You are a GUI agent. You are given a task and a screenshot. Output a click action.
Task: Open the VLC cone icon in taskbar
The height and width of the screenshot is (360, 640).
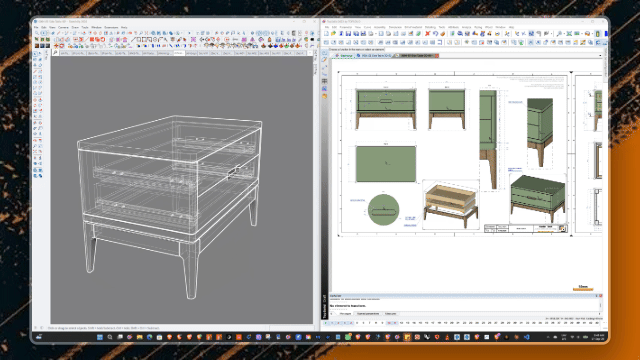447,337
